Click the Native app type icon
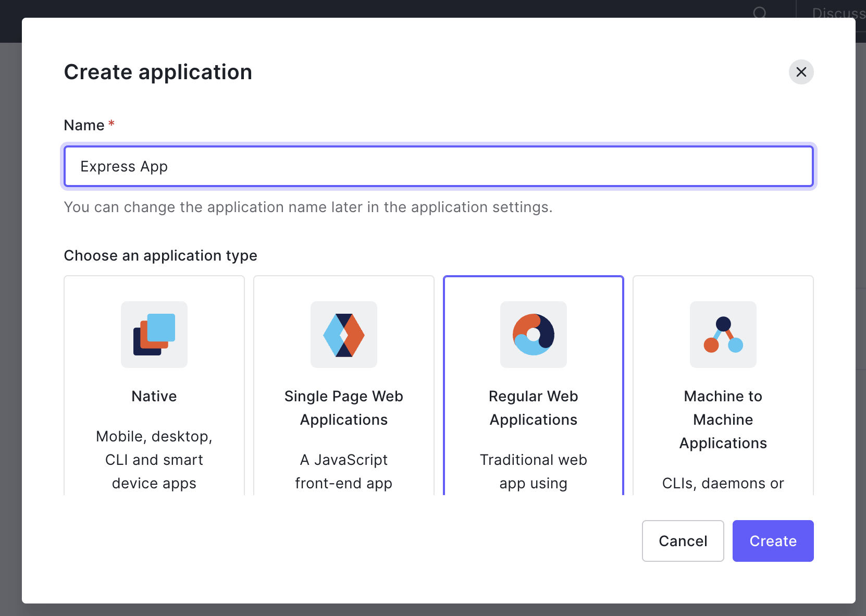The height and width of the screenshot is (616, 866). click(154, 335)
